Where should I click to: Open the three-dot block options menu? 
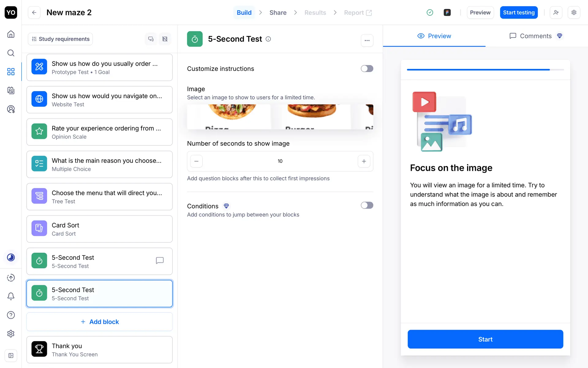(x=367, y=40)
